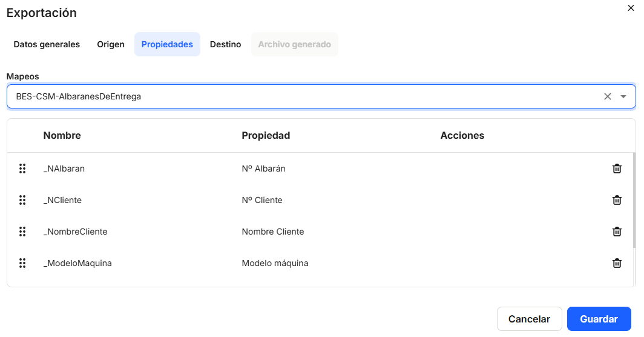The width and height of the screenshot is (644, 337).
Task: Close the Exportación dialog
Action: (x=631, y=8)
